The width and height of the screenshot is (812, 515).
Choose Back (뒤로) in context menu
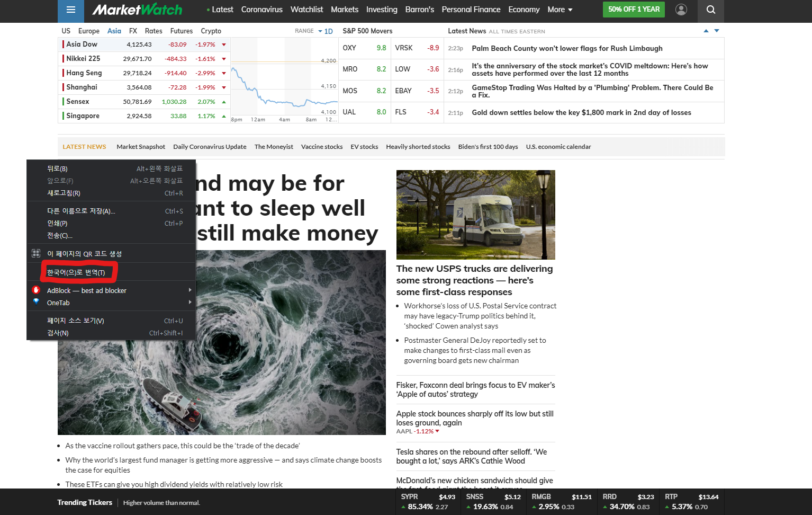[111, 168]
